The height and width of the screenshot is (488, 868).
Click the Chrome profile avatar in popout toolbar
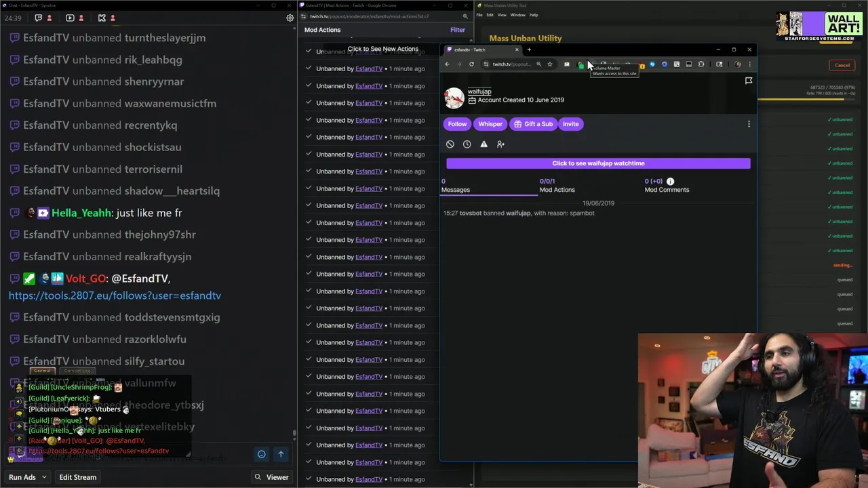pos(738,64)
